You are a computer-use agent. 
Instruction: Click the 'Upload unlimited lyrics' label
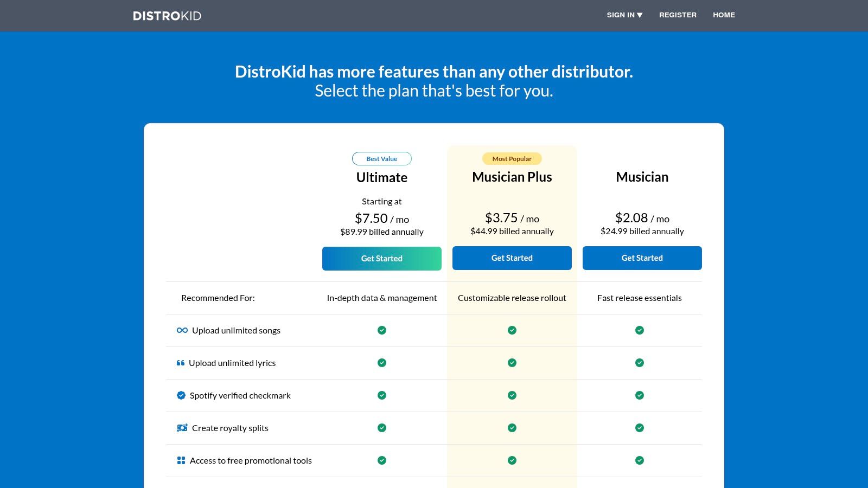click(x=232, y=363)
